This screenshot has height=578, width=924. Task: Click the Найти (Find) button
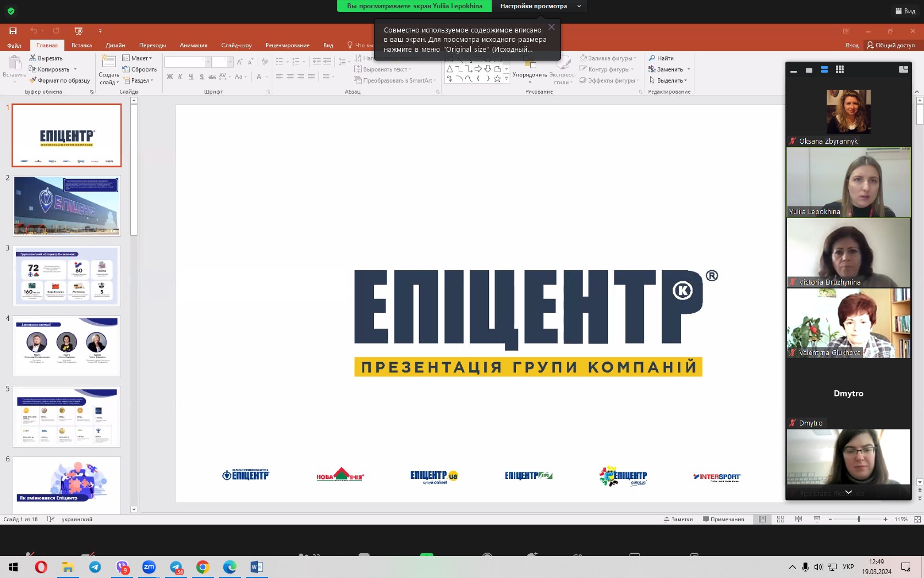pyautogui.click(x=661, y=58)
